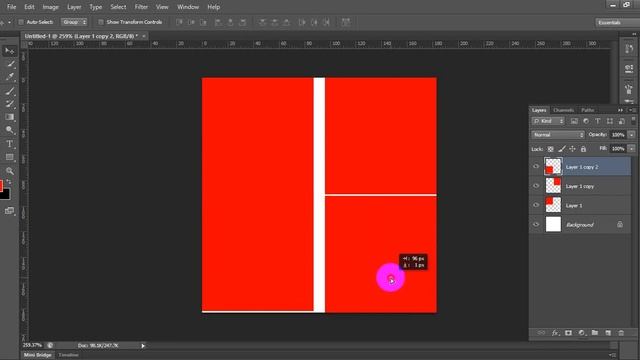This screenshot has height=360, width=640.
Task: Switch to the Mini Bridge tab
Action: pyautogui.click(x=37, y=355)
